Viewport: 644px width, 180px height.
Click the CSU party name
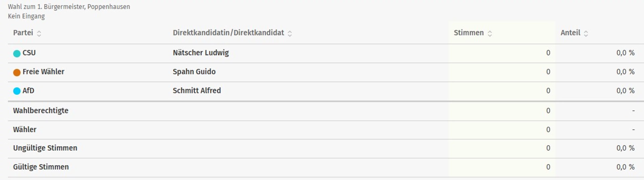click(29, 53)
